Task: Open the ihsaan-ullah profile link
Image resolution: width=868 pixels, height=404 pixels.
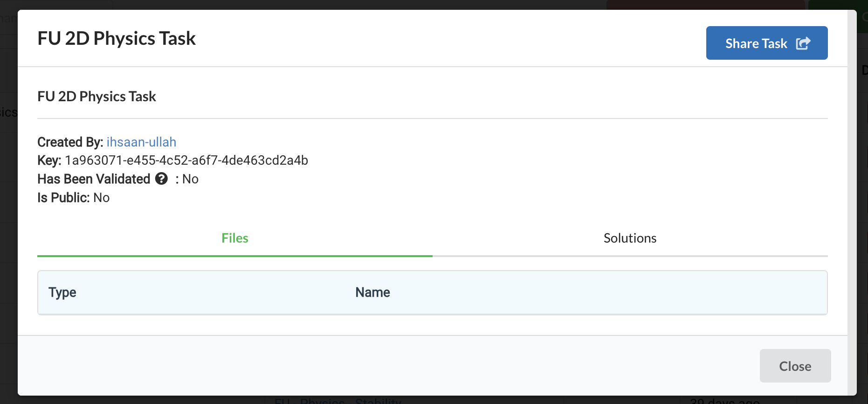Action: [x=141, y=142]
